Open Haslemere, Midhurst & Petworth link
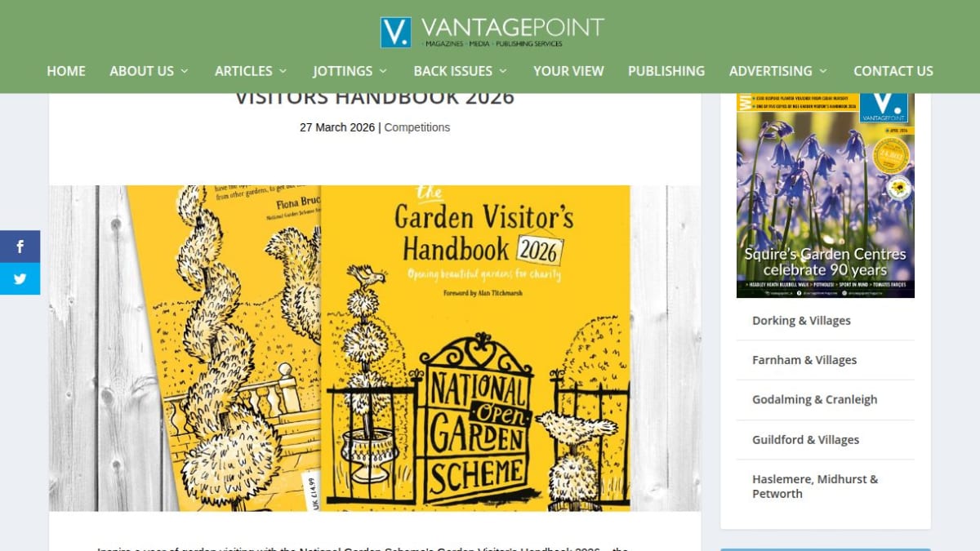This screenshot has width=980, height=551. point(815,487)
